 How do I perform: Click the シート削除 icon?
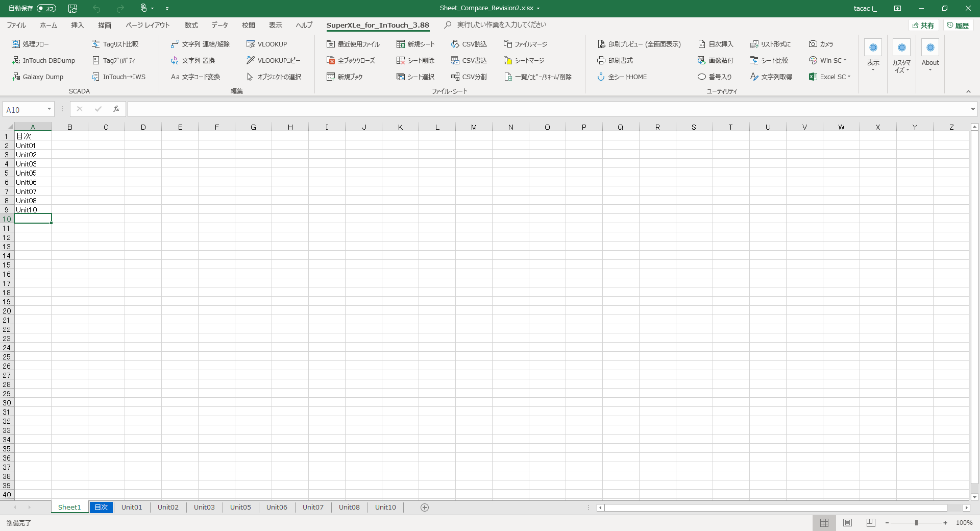click(401, 60)
